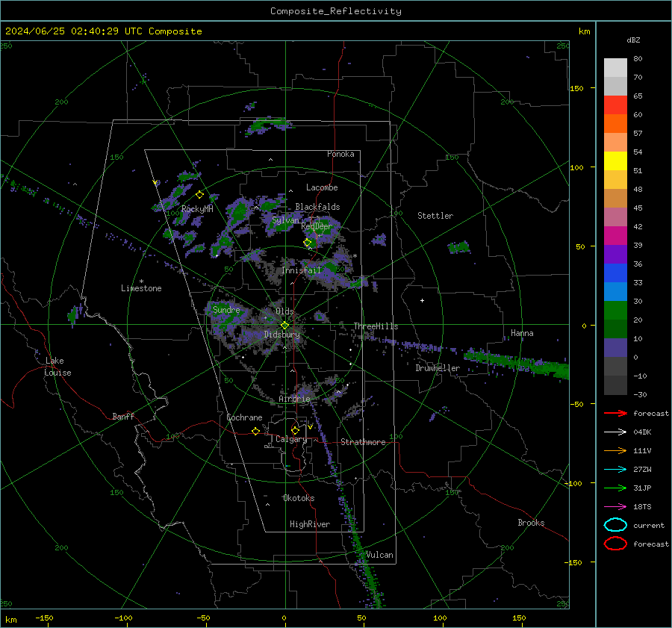Click the HighRiver label
The image size is (672, 628).
pyautogui.click(x=310, y=524)
